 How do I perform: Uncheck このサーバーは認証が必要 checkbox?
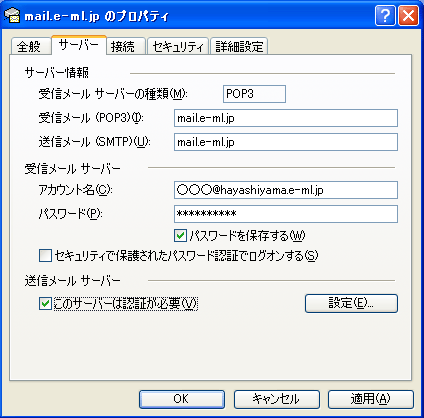click(x=45, y=304)
